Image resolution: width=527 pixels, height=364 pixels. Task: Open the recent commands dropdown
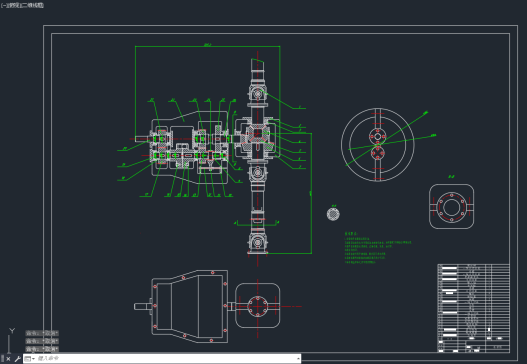click(x=30, y=359)
